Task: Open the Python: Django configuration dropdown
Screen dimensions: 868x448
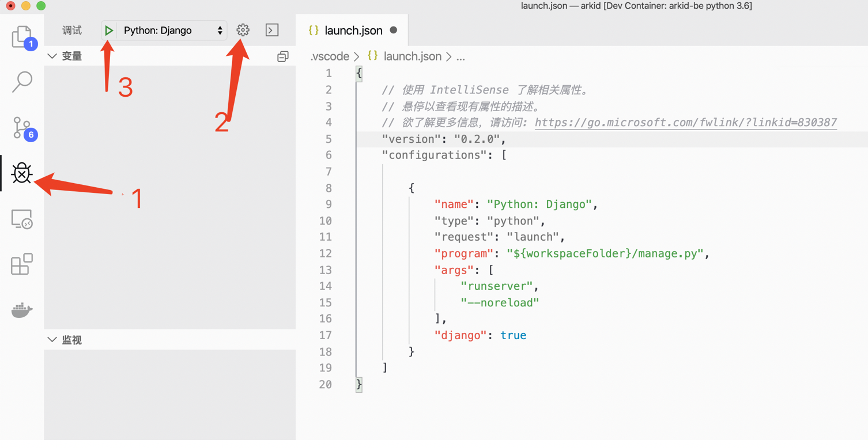Action: coord(172,31)
